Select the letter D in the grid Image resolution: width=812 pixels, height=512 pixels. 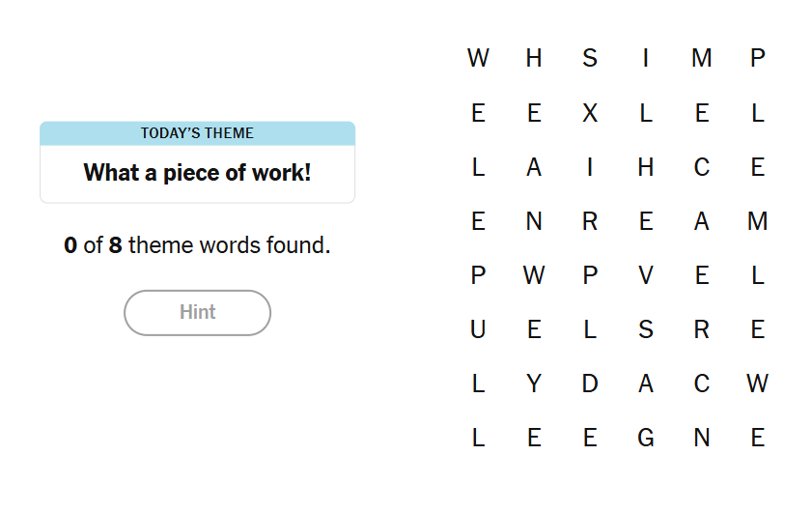point(590,384)
